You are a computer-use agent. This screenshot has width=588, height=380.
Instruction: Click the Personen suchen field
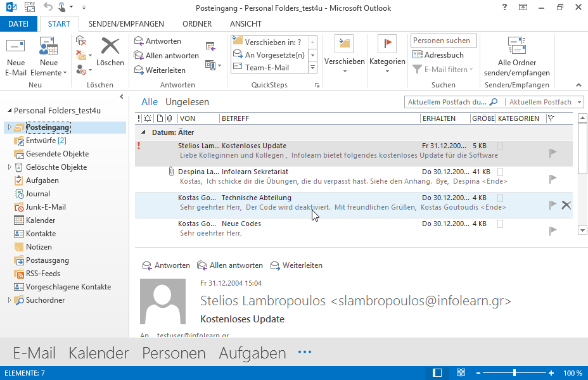444,41
